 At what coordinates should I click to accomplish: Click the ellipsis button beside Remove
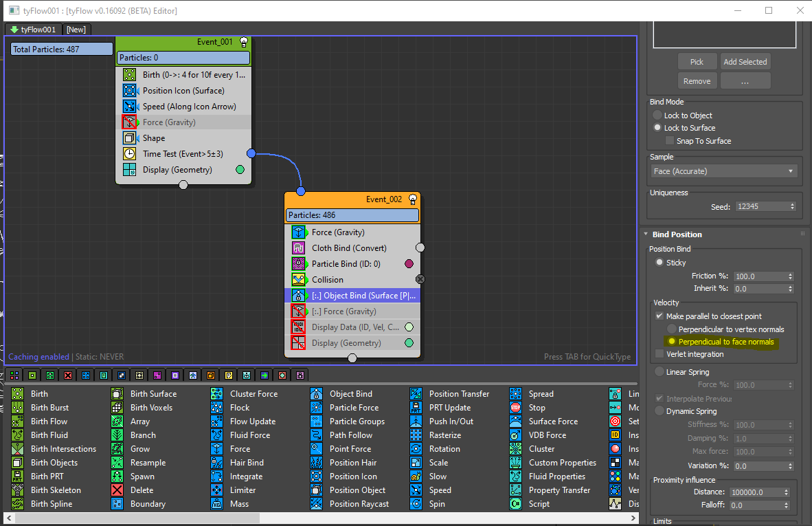point(745,81)
